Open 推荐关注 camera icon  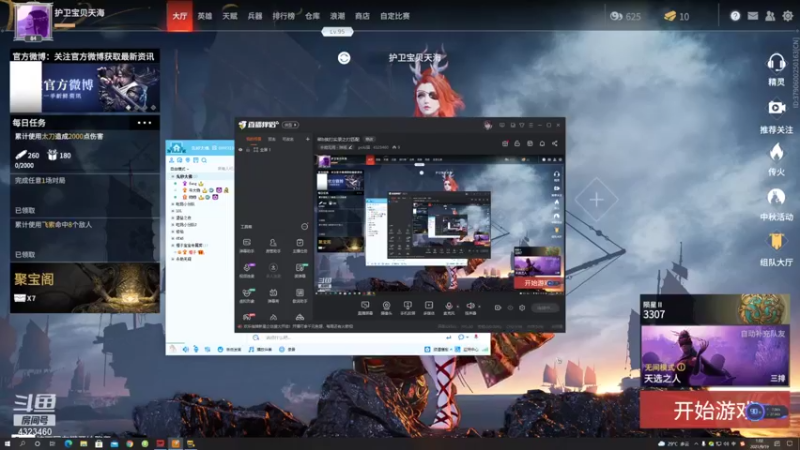click(776, 117)
